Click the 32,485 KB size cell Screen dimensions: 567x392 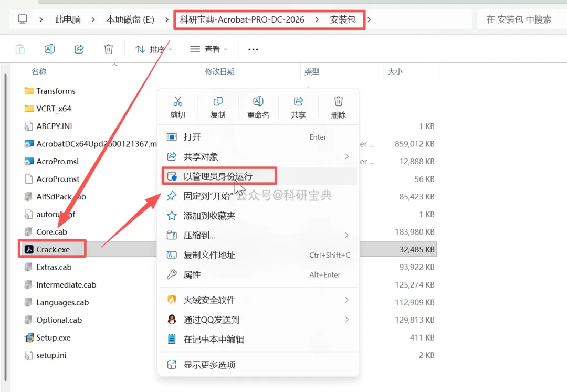(416, 250)
